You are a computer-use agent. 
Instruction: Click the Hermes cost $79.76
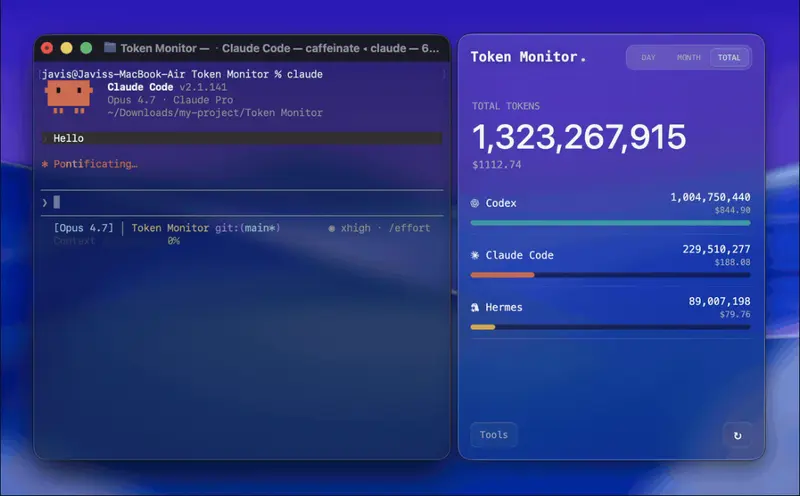[735, 314]
